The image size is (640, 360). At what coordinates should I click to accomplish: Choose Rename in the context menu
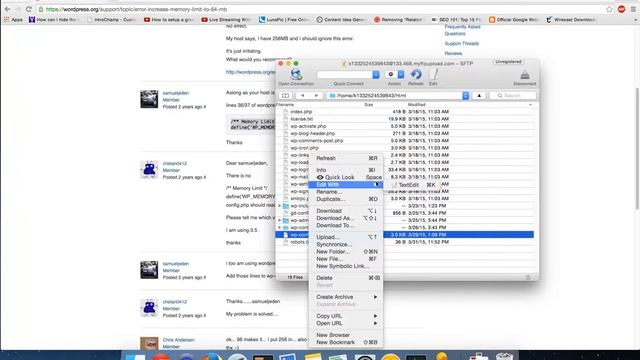click(x=346, y=192)
